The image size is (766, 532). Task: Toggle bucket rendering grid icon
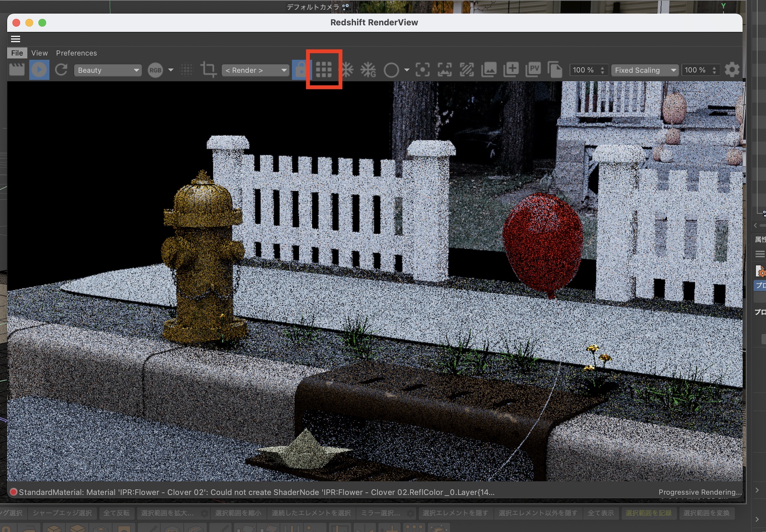point(324,70)
